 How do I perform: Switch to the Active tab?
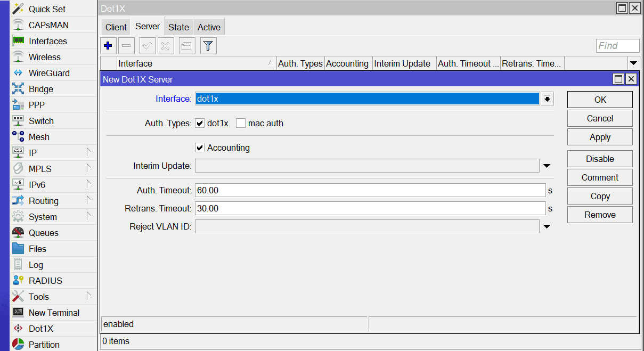click(x=209, y=27)
